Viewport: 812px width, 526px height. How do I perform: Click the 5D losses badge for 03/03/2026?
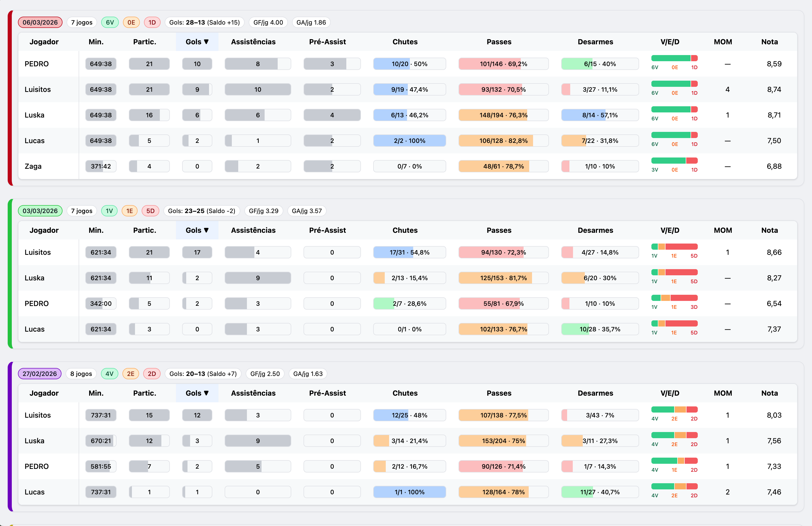click(x=150, y=211)
